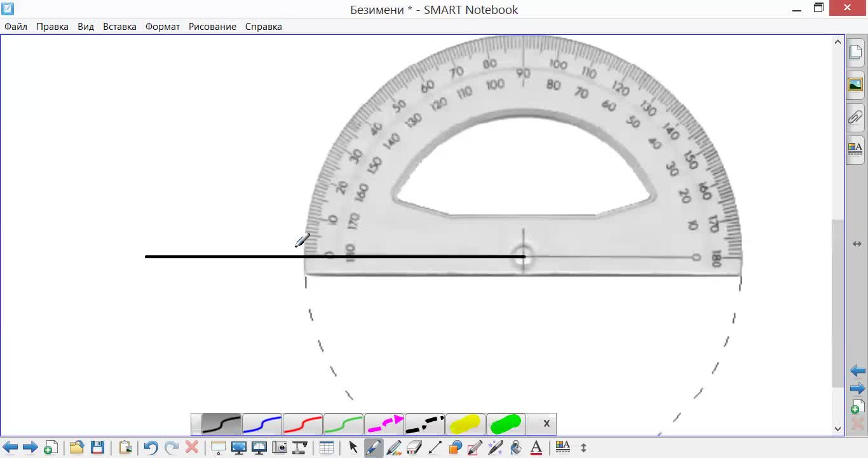868x458 pixels.
Task: Open the Правка menu
Action: (52, 27)
